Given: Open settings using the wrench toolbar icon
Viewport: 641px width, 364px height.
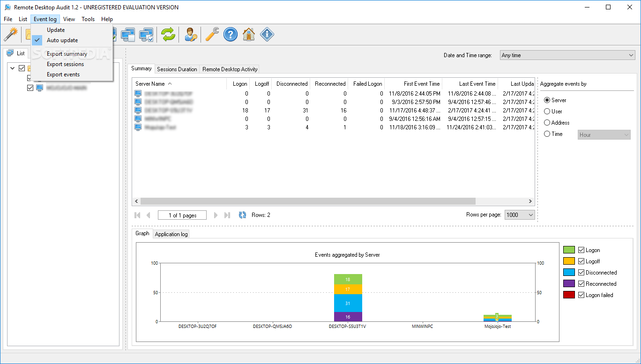Looking at the screenshot, I should point(211,34).
